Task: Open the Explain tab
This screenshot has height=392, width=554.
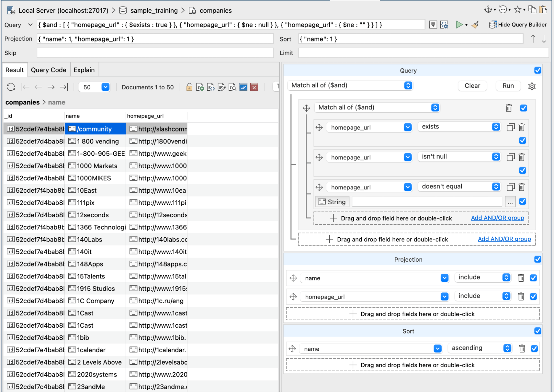Action: [84, 70]
